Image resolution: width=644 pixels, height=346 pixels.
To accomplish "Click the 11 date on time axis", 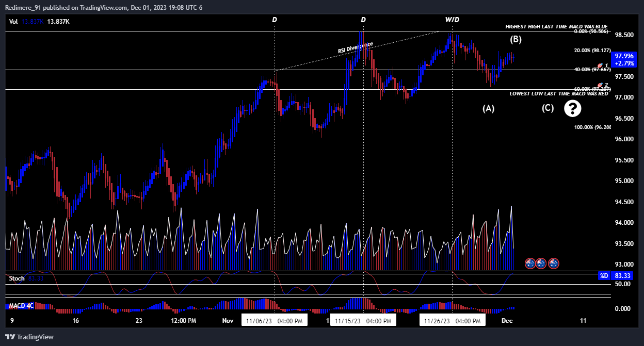I will click(x=583, y=321).
